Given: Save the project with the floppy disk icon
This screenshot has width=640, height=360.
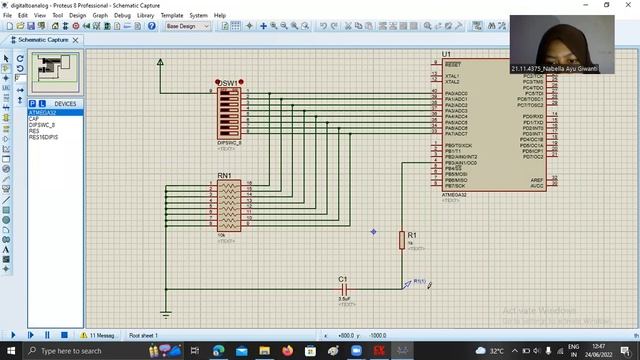Looking at the screenshot, I should point(31,26).
